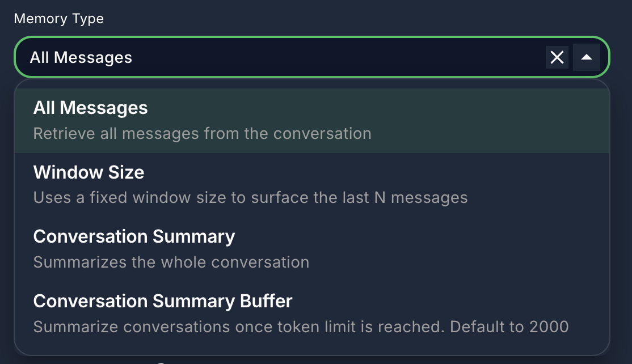The image size is (632, 364).
Task: Click the up-caret icon beside the X
Action: 587,57
